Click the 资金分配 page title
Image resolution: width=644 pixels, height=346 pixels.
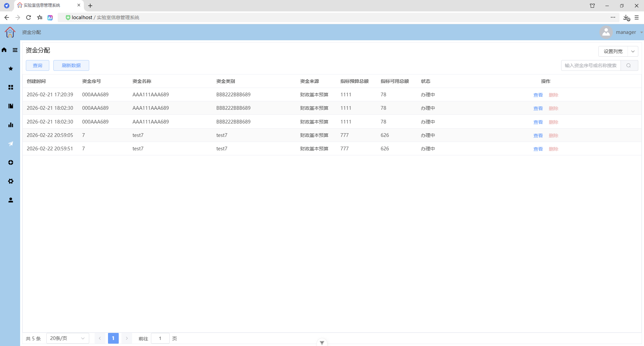pyautogui.click(x=38, y=50)
